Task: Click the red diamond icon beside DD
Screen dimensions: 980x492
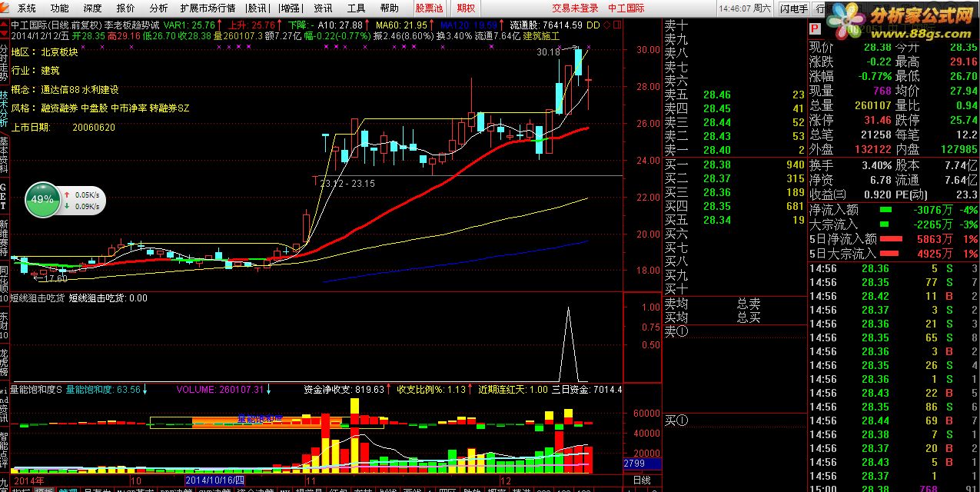Action: click(x=606, y=25)
